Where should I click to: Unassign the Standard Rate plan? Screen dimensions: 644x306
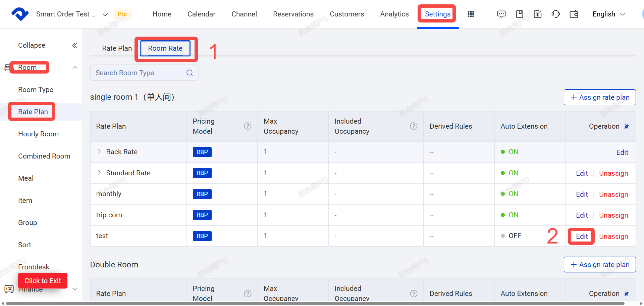coord(613,173)
